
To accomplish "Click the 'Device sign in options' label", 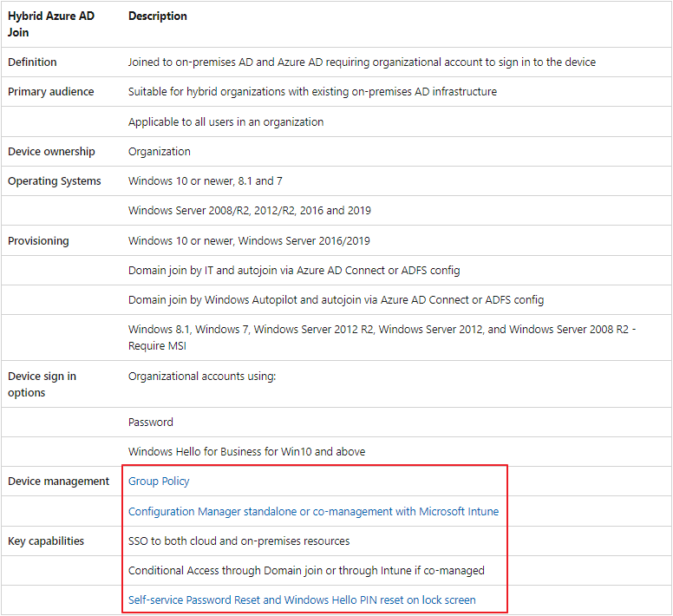I will tap(42, 384).
